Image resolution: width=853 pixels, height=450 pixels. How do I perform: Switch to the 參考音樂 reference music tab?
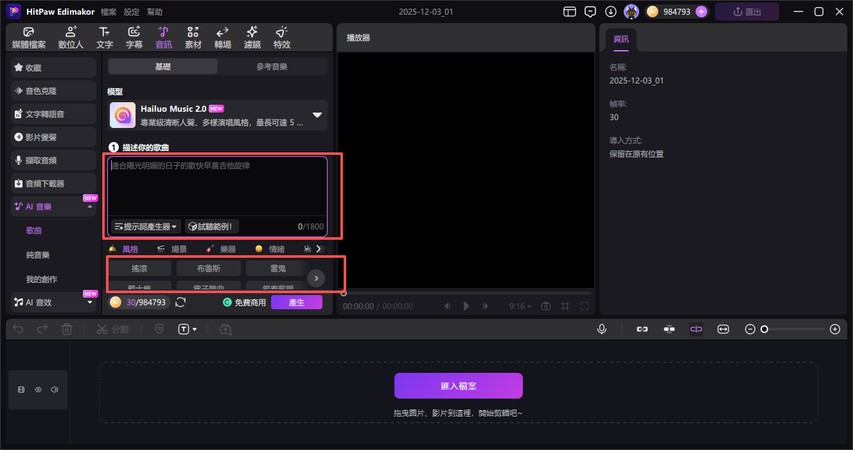point(272,66)
